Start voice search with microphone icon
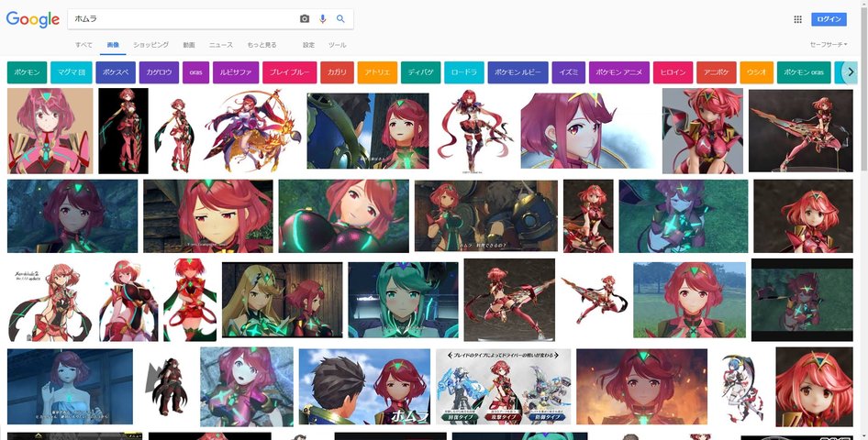The image size is (868, 440). point(323,19)
